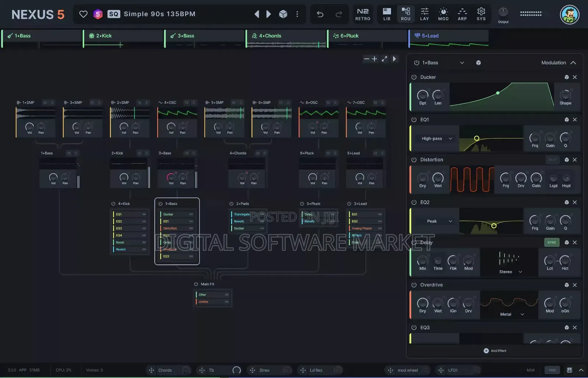Open the MOD modulation view
The height and width of the screenshot is (378, 588).
pos(443,14)
